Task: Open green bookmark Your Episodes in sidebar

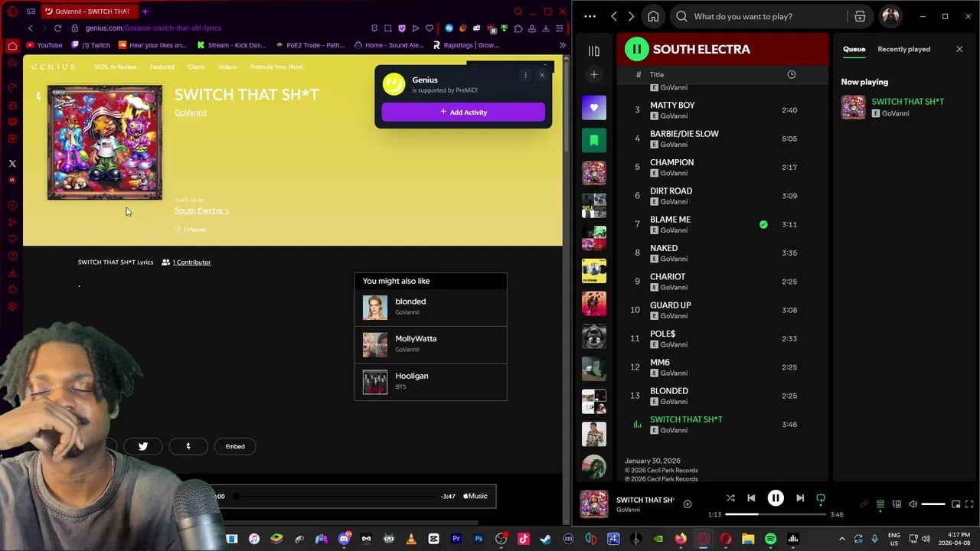Action: [593, 141]
